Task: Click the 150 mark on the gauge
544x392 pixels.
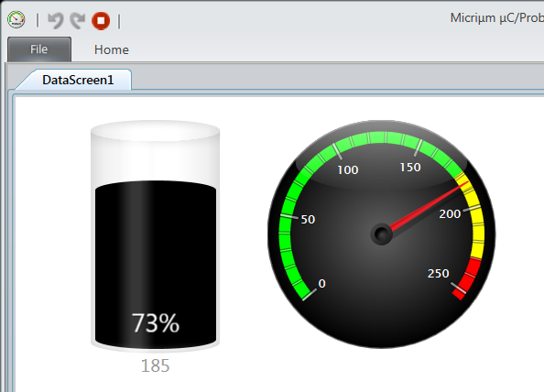Action: [410, 168]
